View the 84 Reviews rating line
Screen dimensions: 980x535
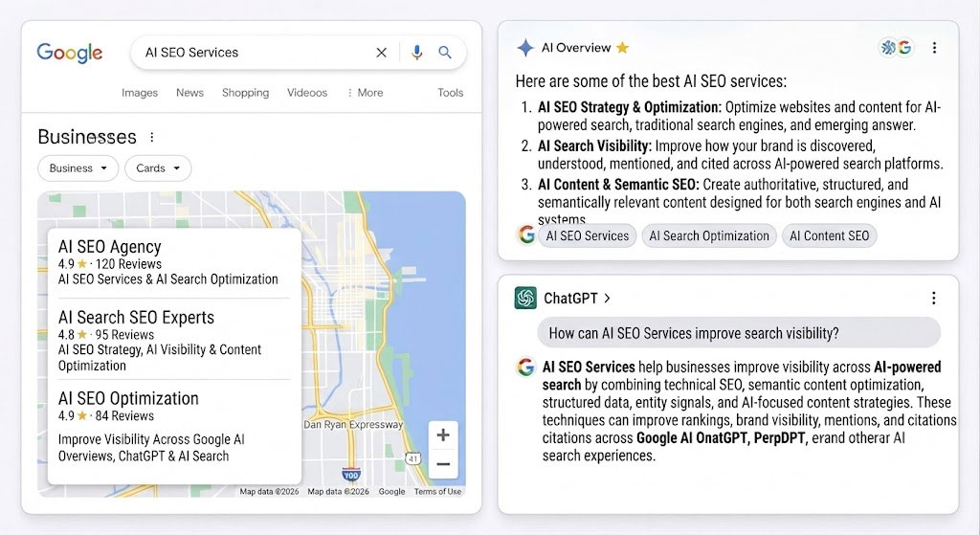coord(105,415)
